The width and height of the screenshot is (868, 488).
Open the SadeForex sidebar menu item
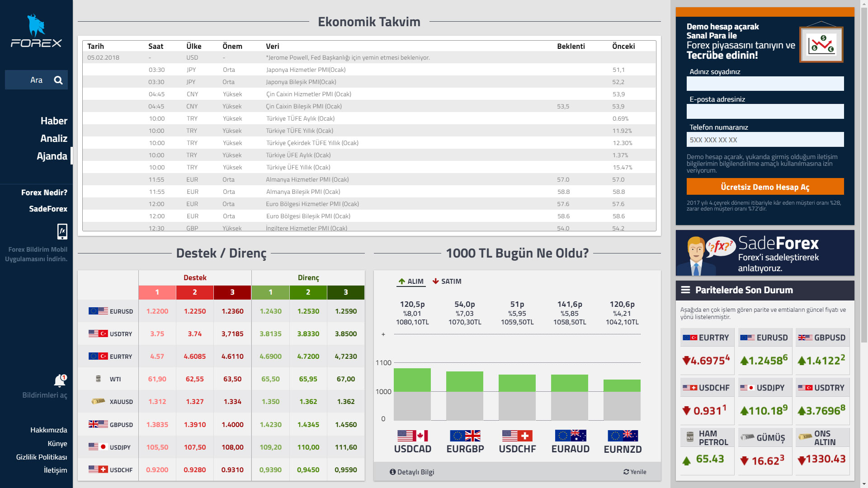pyautogui.click(x=48, y=209)
